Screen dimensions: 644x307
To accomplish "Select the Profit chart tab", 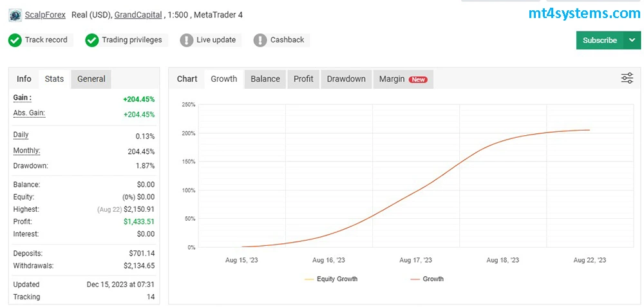I will point(303,79).
